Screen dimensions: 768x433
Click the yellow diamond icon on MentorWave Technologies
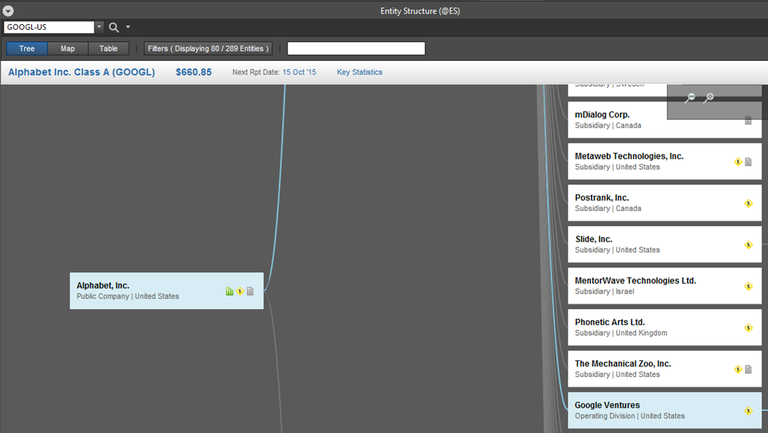748,286
